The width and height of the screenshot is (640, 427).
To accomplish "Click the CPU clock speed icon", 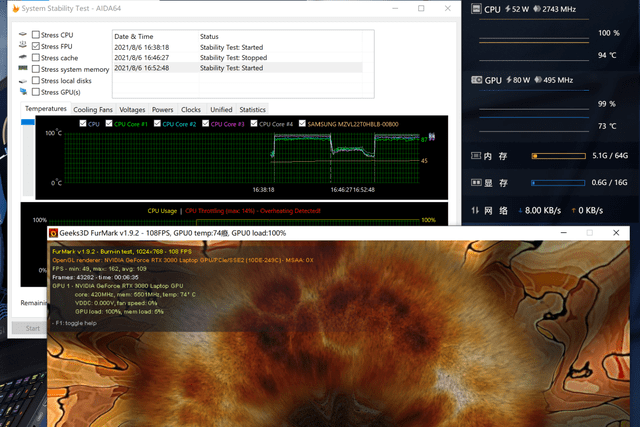I will point(537,9).
